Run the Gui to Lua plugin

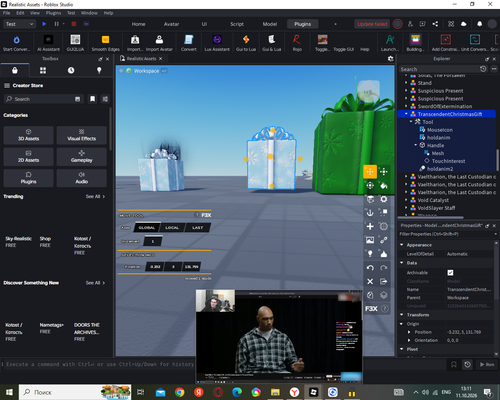coord(246,43)
